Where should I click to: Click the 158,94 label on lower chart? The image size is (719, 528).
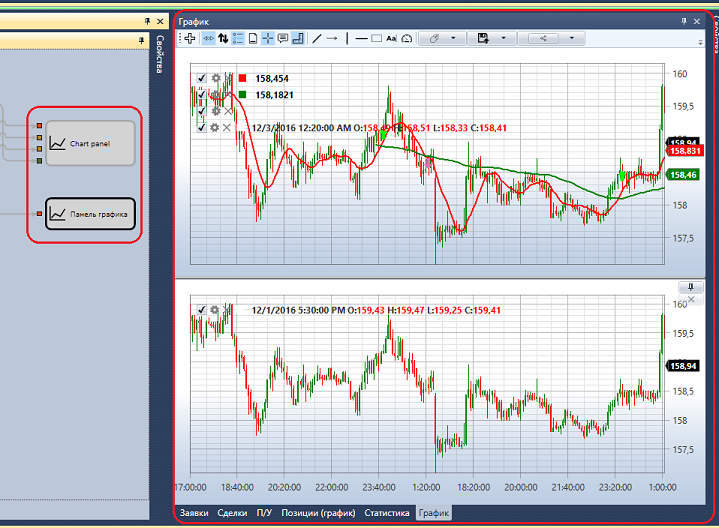point(683,366)
